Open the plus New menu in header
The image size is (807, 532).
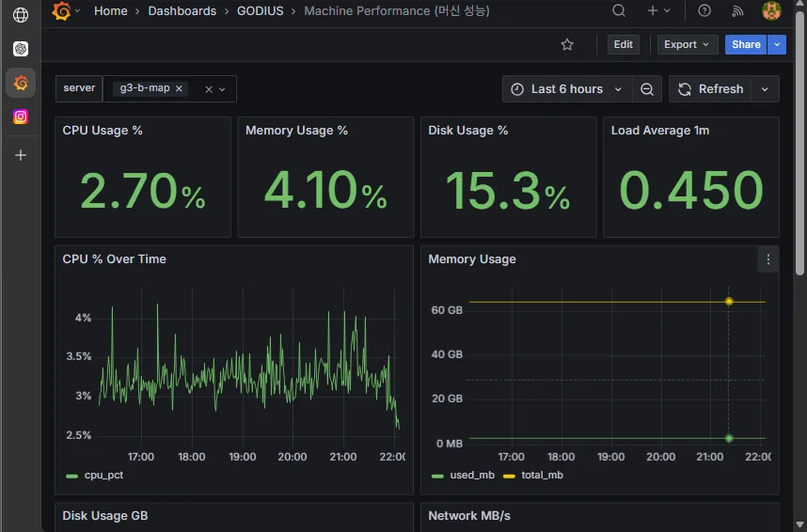(x=658, y=10)
